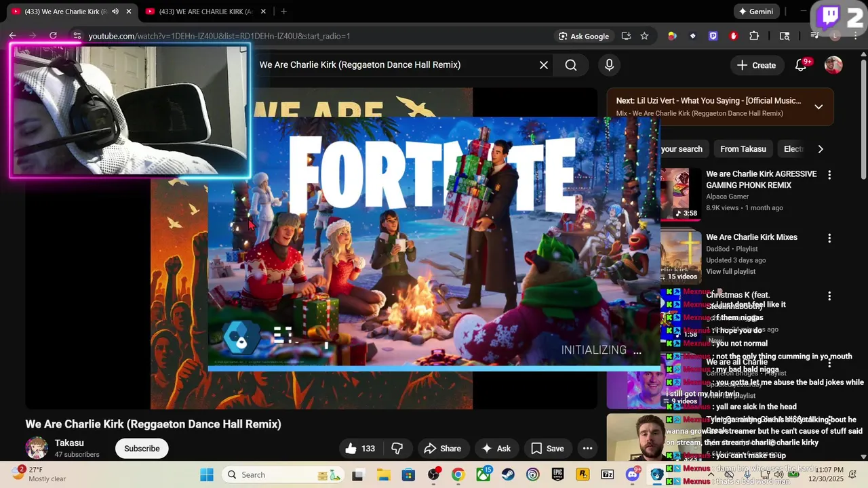Screen dimensions: 868x488
Task: Subscribe to the Takasu channel
Action: click(142, 448)
